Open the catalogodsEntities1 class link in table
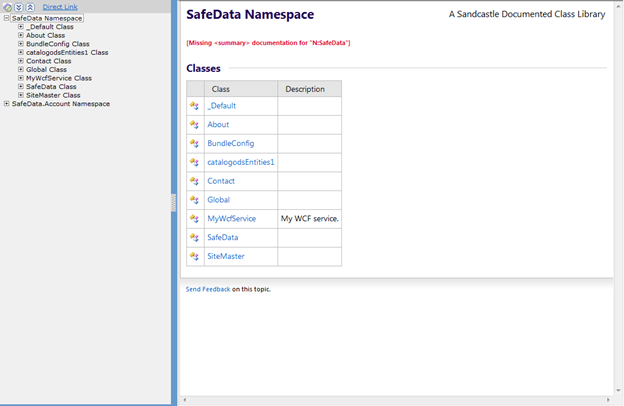The width and height of the screenshot is (624, 406). pyautogui.click(x=241, y=162)
